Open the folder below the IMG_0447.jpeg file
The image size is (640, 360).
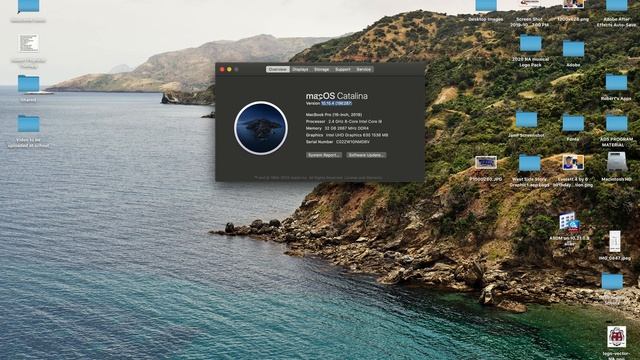click(612, 282)
